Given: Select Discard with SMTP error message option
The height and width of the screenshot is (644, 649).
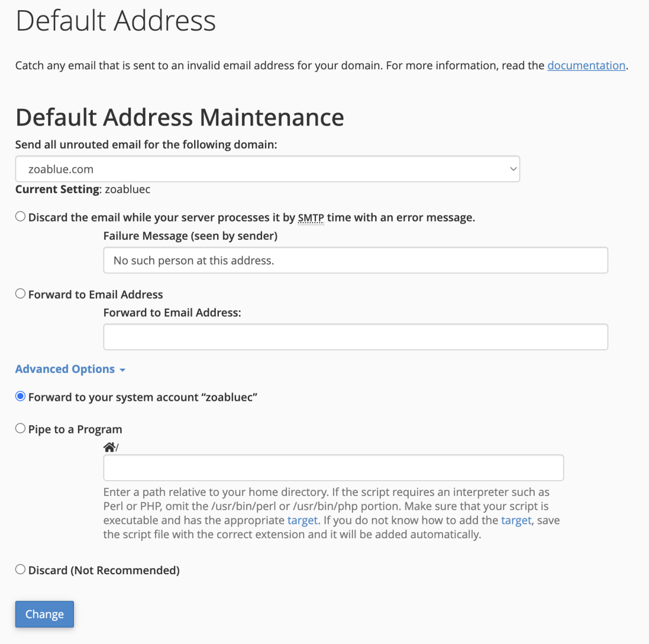Looking at the screenshot, I should pyautogui.click(x=20, y=217).
